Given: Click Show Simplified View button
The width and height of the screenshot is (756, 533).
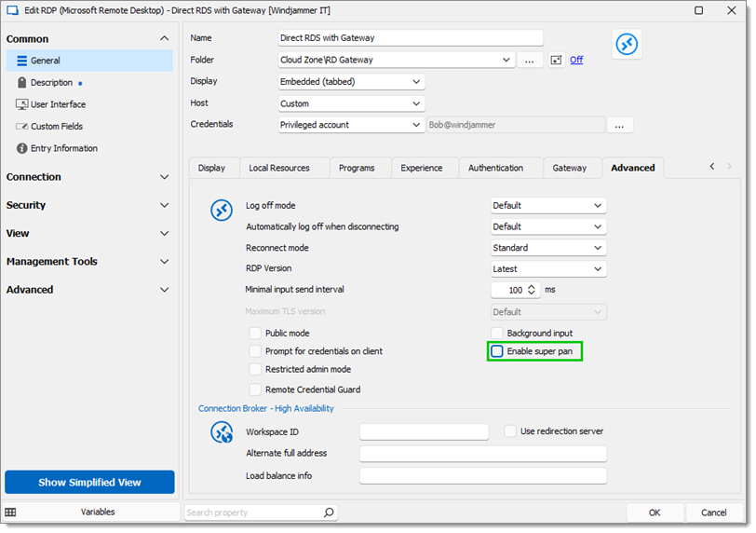Looking at the screenshot, I should (x=89, y=483).
